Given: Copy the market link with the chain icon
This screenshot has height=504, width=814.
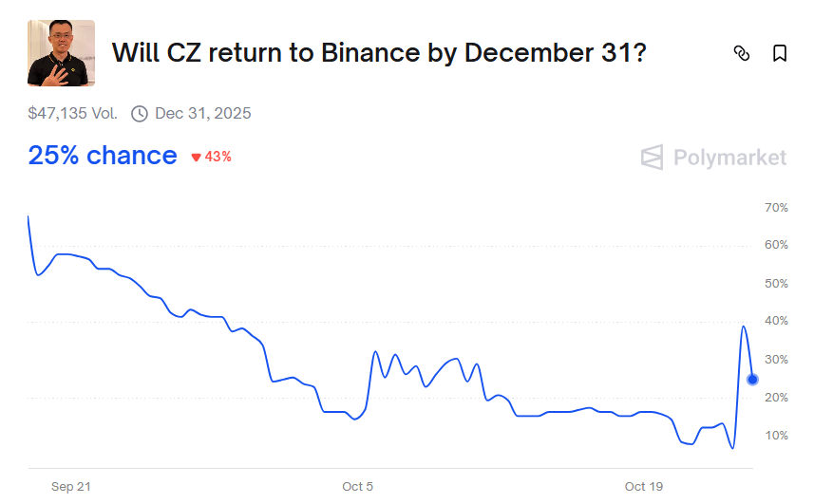Looking at the screenshot, I should pyautogui.click(x=742, y=53).
